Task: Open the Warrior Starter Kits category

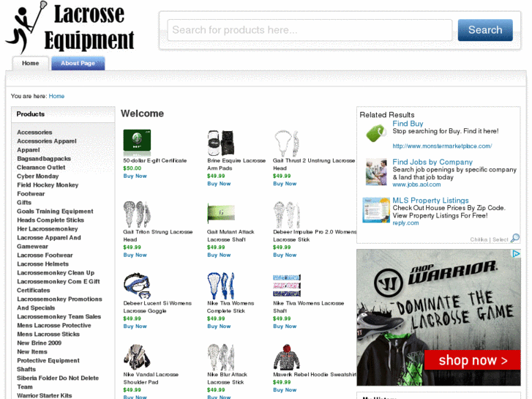Action: [45, 395]
